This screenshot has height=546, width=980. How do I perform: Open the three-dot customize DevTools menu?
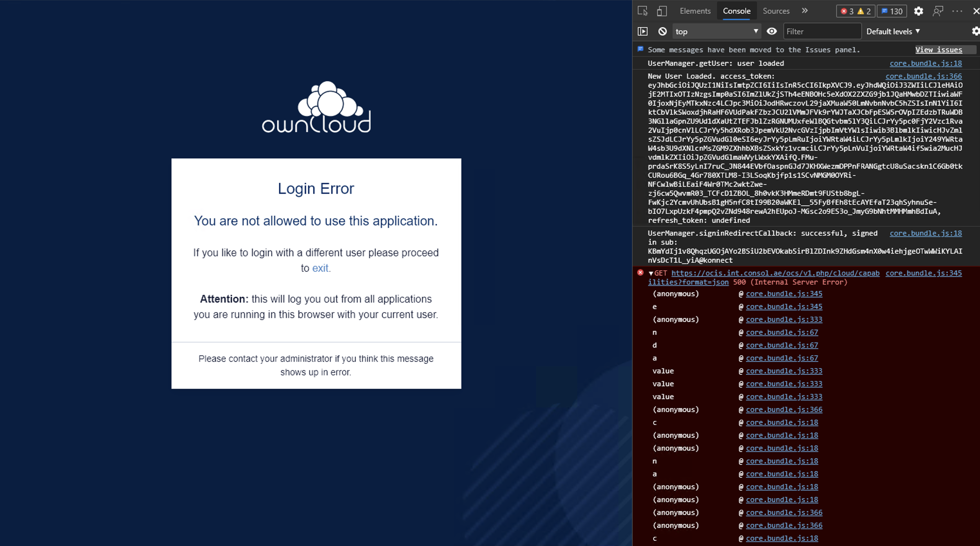point(958,11)
